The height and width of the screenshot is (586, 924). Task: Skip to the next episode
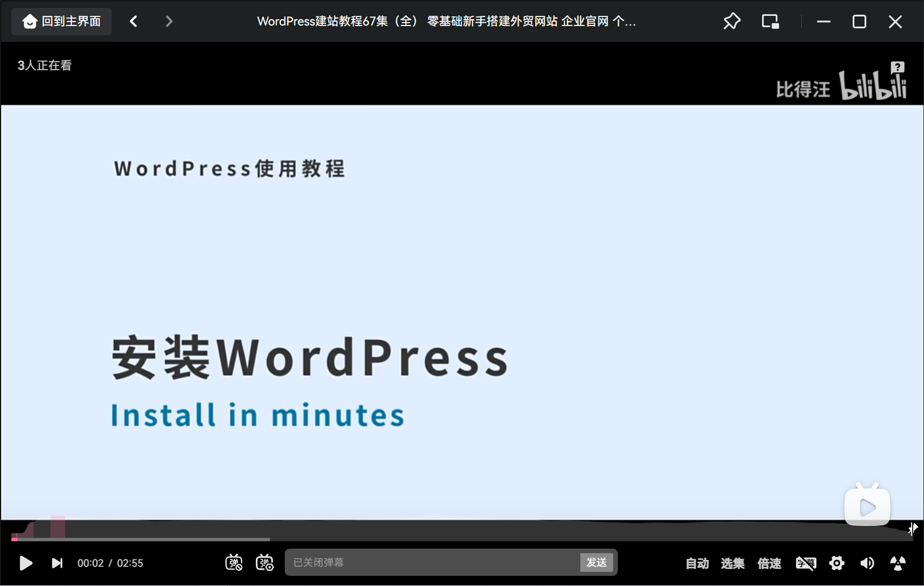57,563
